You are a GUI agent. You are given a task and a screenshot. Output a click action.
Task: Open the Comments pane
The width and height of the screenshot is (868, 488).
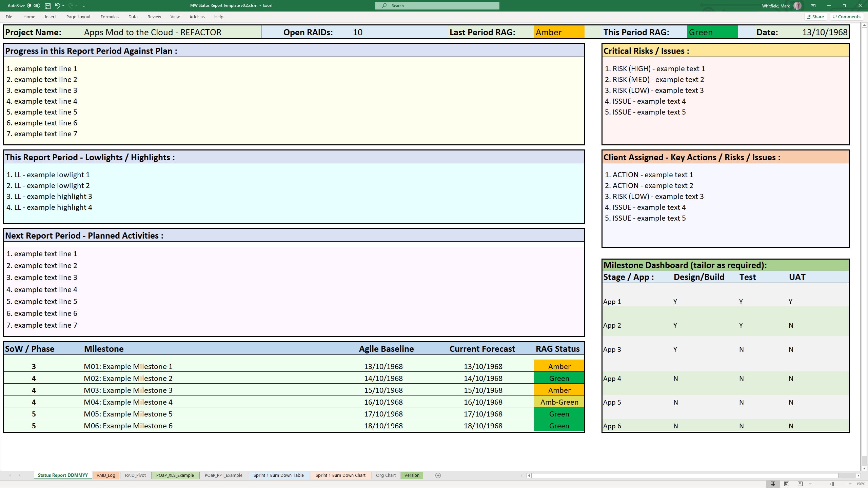pos(846,17)
